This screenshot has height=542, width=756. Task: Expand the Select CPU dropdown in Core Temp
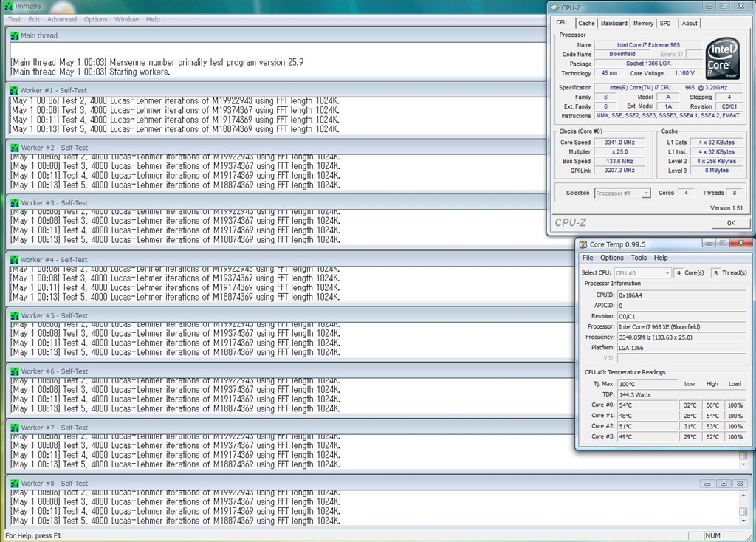click(x=642, y=273)
